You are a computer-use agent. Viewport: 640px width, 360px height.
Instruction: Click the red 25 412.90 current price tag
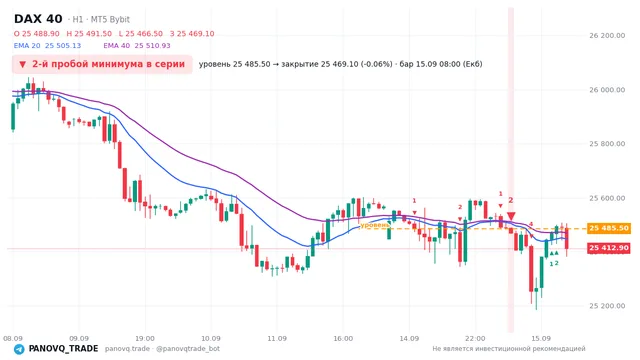pos(609,248)
